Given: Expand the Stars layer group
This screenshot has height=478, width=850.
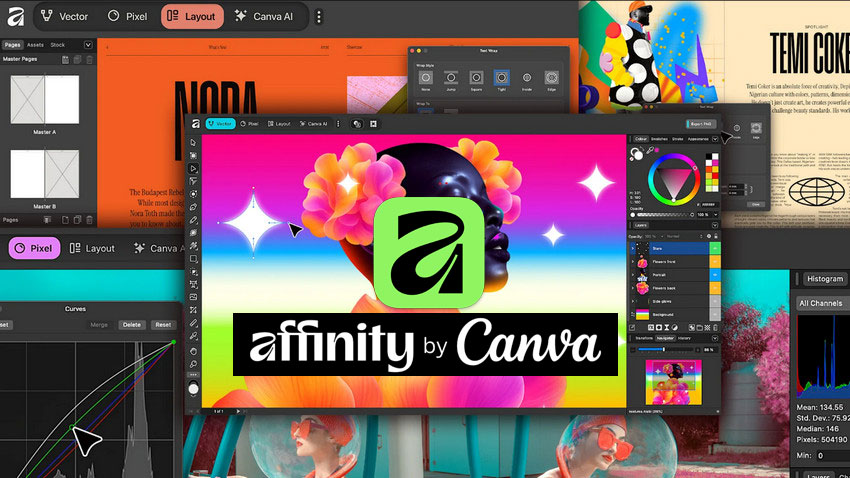Looking at the screenshot, I should 633,248.
